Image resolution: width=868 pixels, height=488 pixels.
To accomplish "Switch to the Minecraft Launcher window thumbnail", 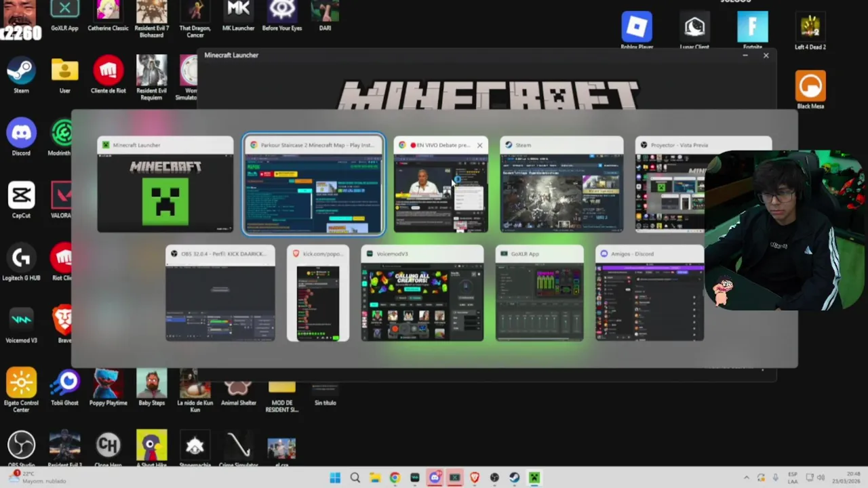I will 165,184.
